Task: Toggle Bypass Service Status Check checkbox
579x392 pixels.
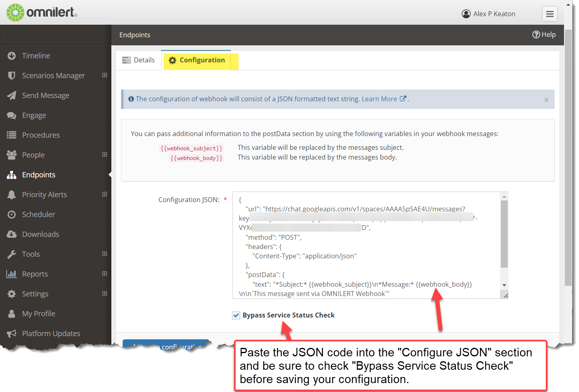Action: point(236,315)
